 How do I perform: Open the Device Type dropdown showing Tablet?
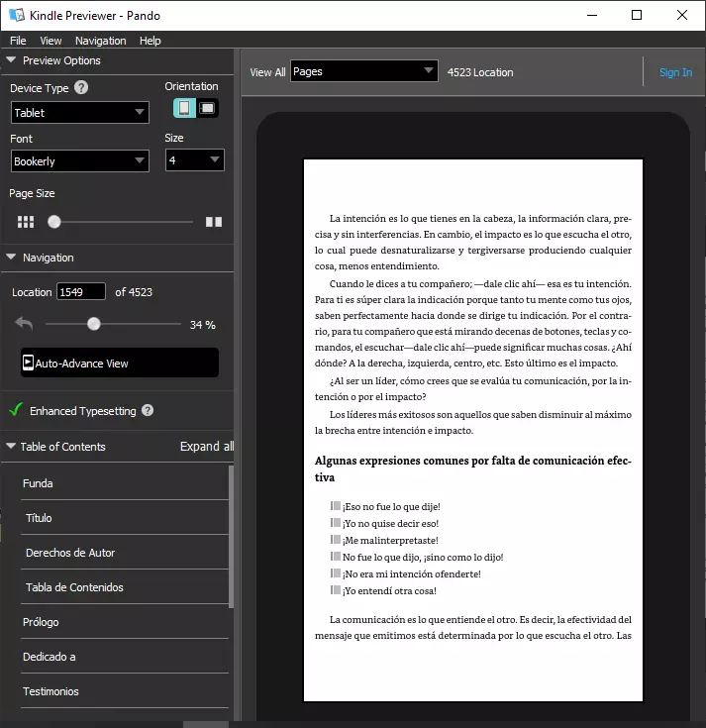(x=80, y=112)
